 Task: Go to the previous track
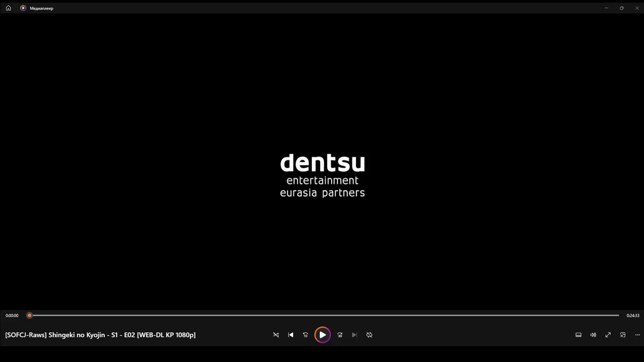[x=290, y=335]
